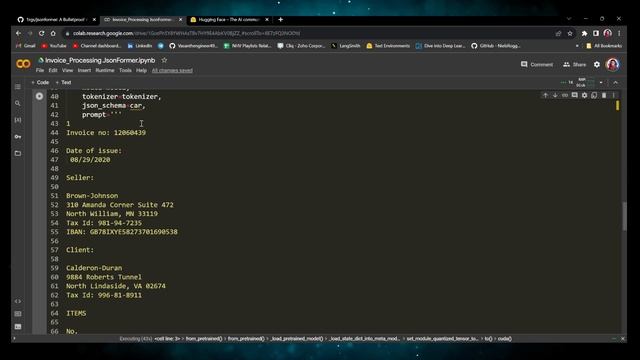
Task: Open the LangSmith bookmark
Action: [x=346, y=46]
